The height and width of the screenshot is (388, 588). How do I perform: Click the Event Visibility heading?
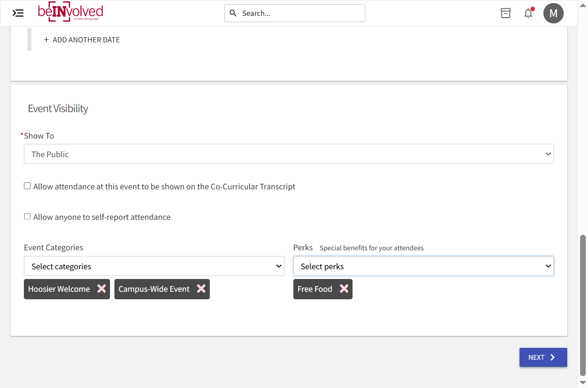[58, 109]
